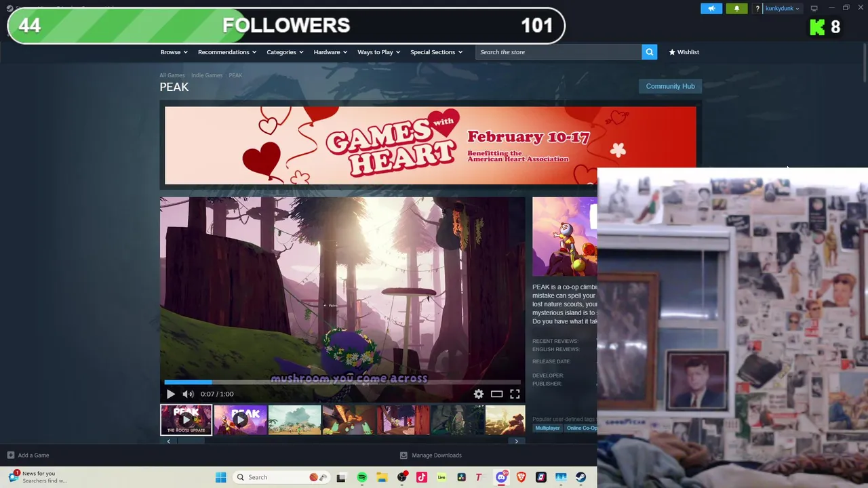Expand the Hardware menu
Image resolution: width=868 pixels, height=488 pixels.
click(x=330, y=52)
